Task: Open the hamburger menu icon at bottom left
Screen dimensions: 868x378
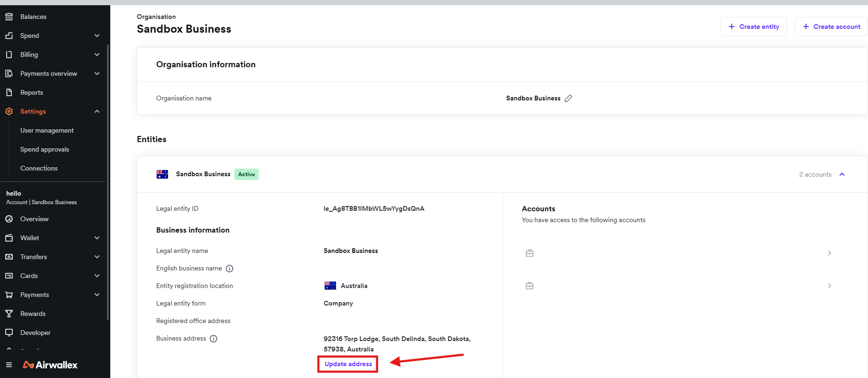Action: 9,365
